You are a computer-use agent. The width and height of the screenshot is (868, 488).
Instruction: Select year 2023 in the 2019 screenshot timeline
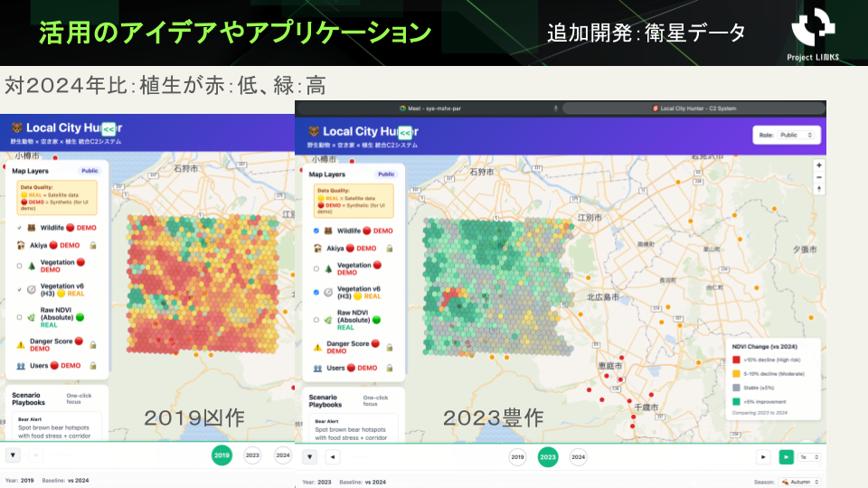pyautogui.click(x=252, y=455)
